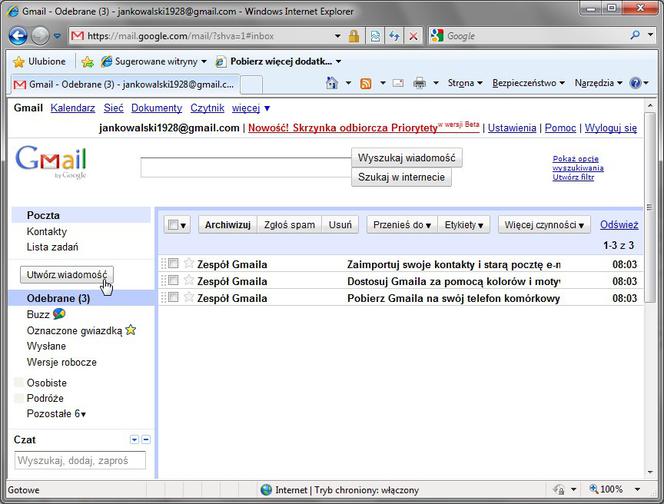Click the Odśwież link
Viewport: 664px width, 504px height.
point(619,225)
